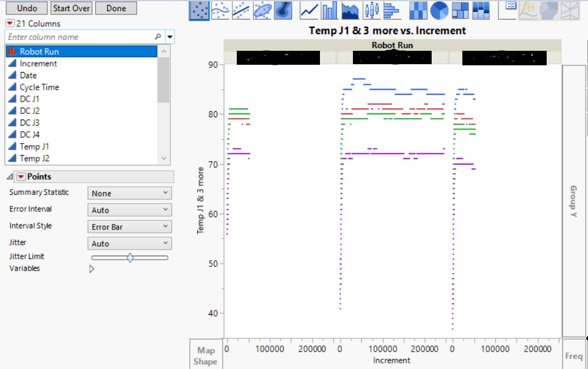Choose the Line of Fit element icon
This screenshot has width=588, height=369.
point(241,10)
